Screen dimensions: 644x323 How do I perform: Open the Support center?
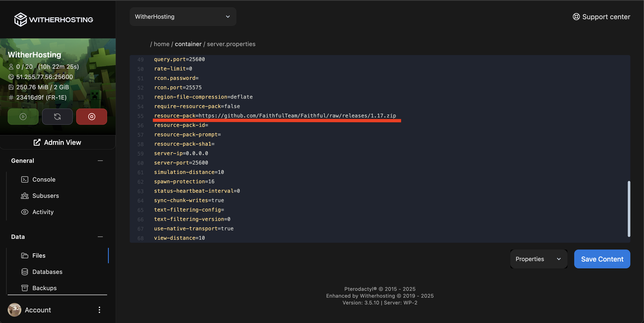[x=601, y=17]
